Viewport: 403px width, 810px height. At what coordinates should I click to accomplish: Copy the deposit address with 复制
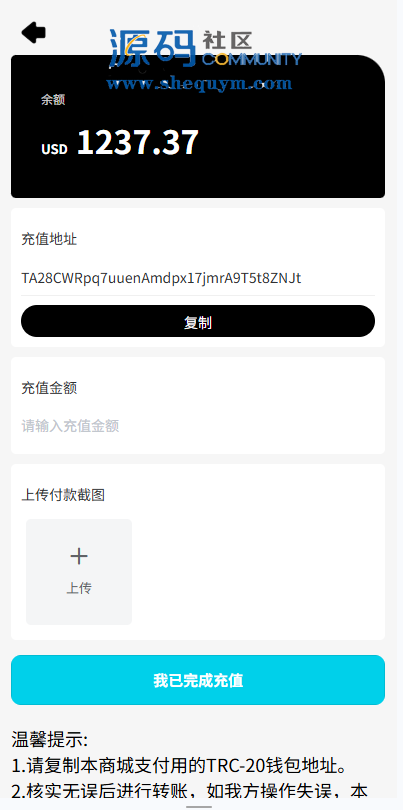click(x=198, y=321)
